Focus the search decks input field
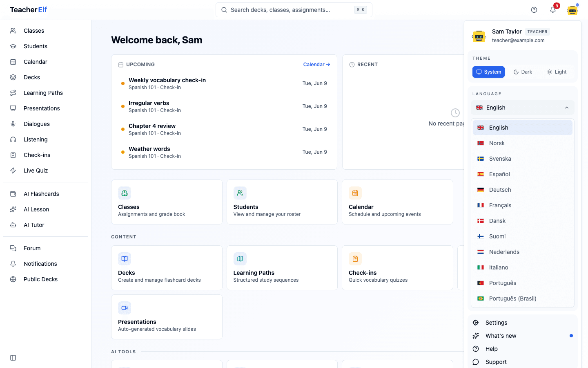 point(294,10)
